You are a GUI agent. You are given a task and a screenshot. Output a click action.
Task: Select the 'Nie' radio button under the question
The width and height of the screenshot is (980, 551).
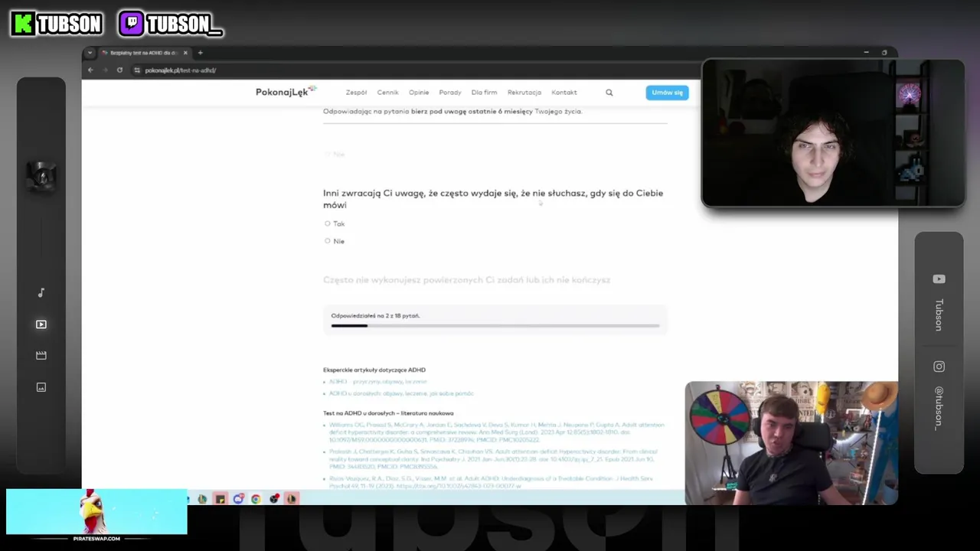click(x=328, y=241)
